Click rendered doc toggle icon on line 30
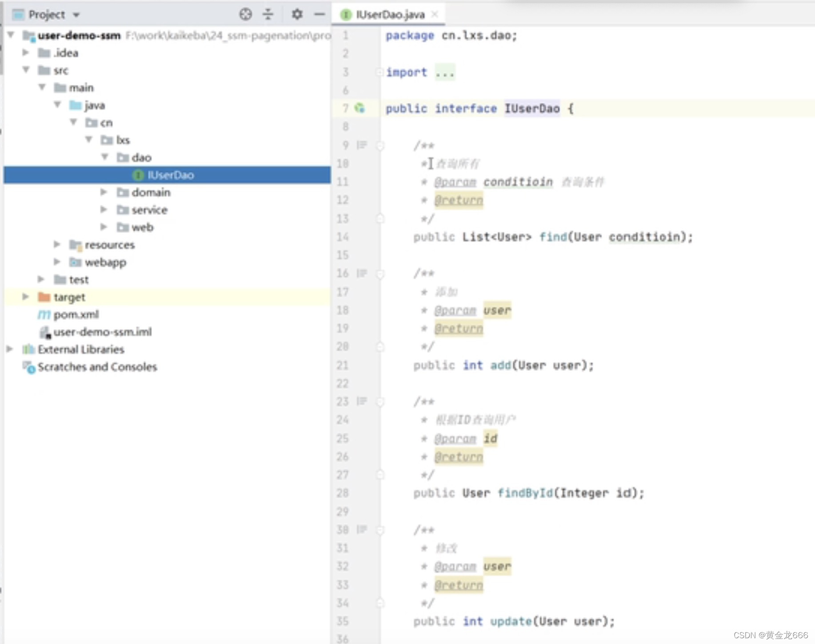The image size is (815, 644). (362, 529)
